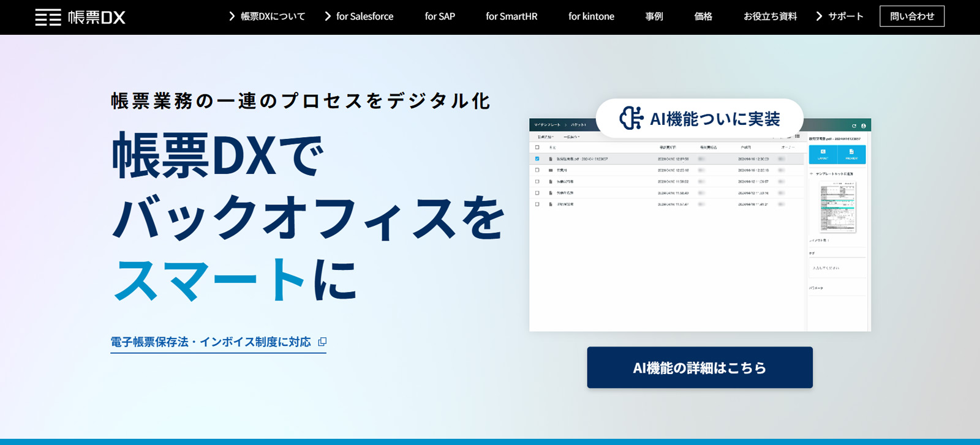The width and height of the screenshot is (980, 445).
Task: Click the マイテンプレート breadcrumb
Action: point(548,125)
